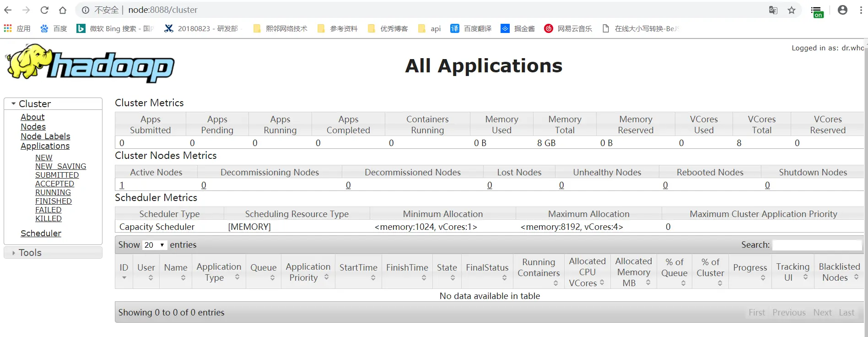
Task: Sort by Tracking UI column header
Action: (793, 272)
